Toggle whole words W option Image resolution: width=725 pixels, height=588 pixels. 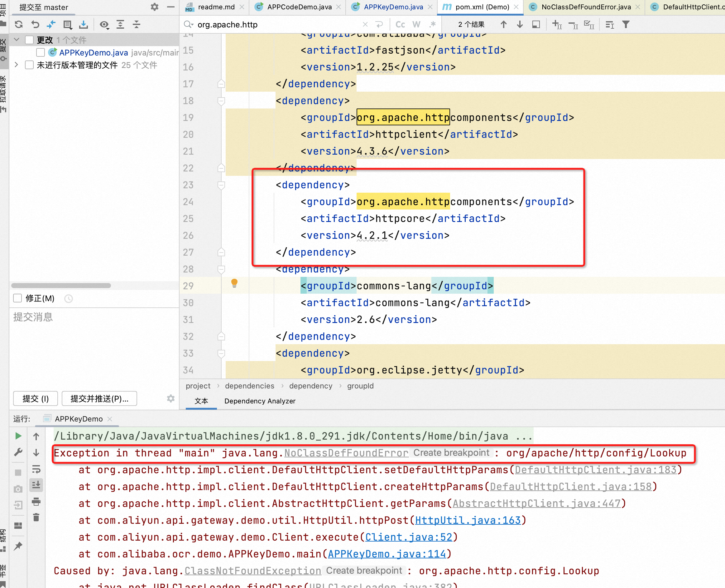tap(416, 24)
